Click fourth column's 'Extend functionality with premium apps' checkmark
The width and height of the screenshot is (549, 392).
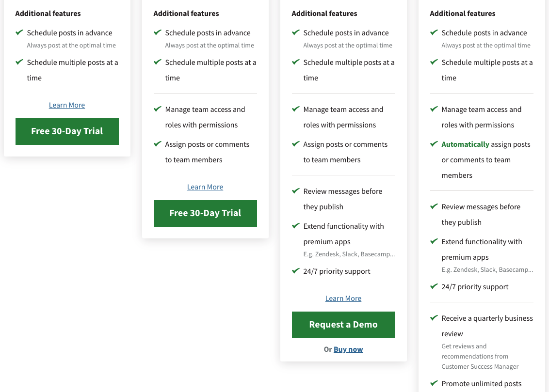point(434,241)
